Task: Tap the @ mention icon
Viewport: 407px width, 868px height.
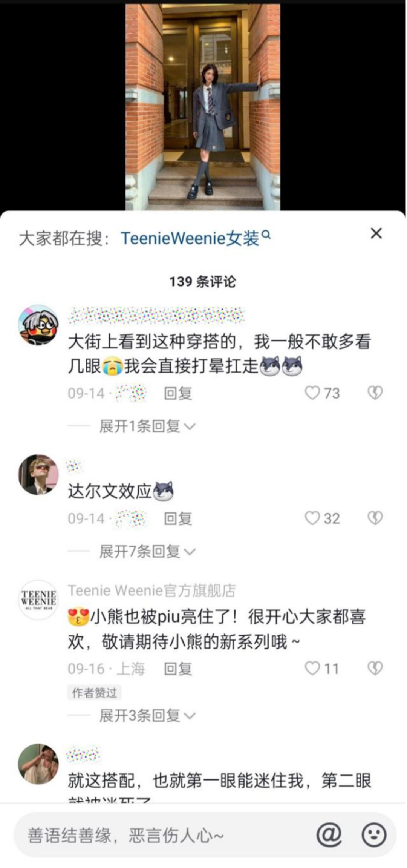Action: 329,834
